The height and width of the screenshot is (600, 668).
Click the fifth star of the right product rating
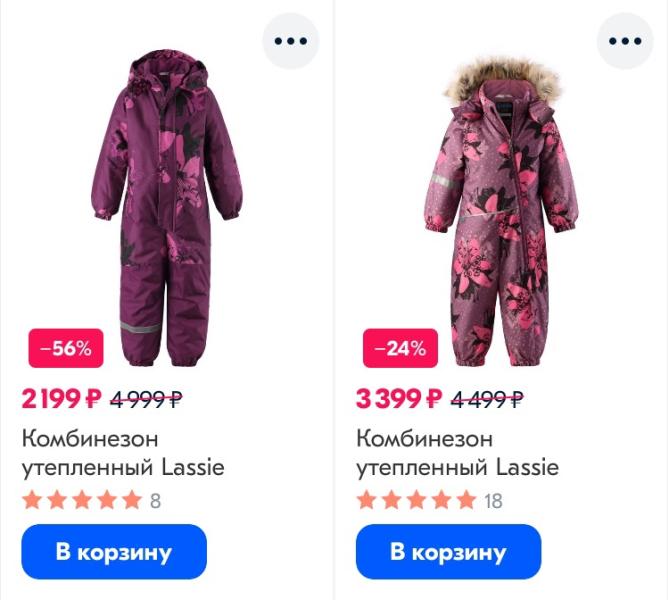coord(467,500)
